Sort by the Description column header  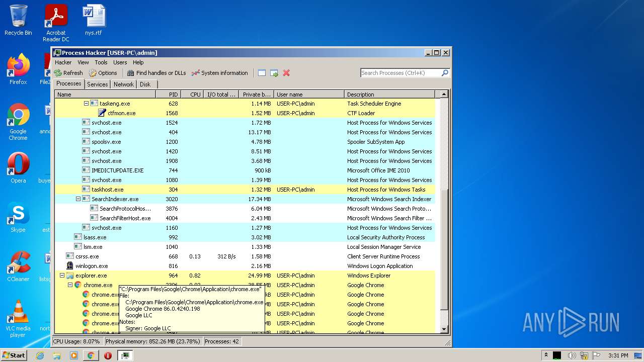pyautogui.click(x=390, y=94)
